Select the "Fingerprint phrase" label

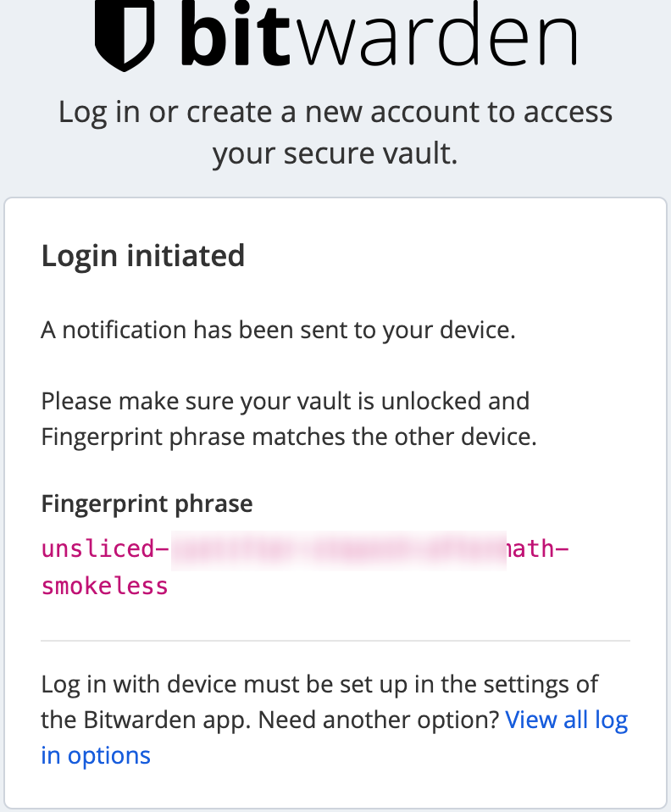click(147, 504)
